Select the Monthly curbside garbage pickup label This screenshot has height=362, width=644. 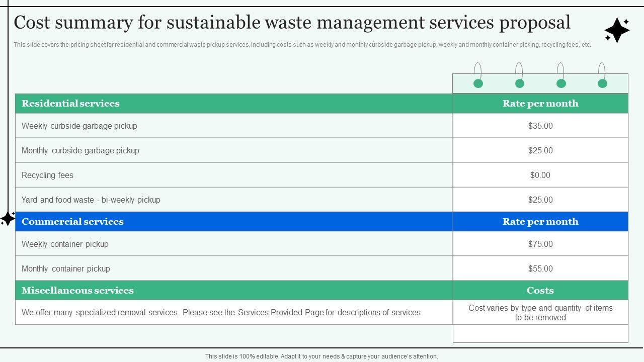point(80,150)
